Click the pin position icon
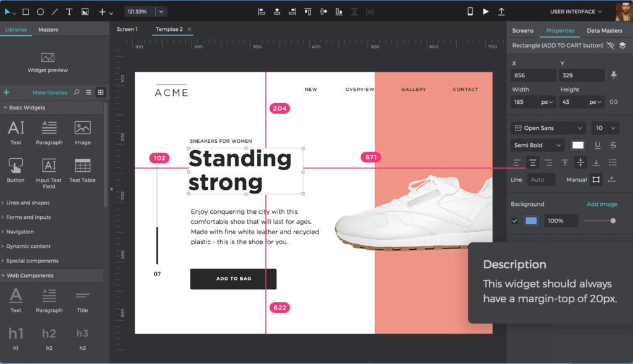The image size is (633, 364). point(613,75)
